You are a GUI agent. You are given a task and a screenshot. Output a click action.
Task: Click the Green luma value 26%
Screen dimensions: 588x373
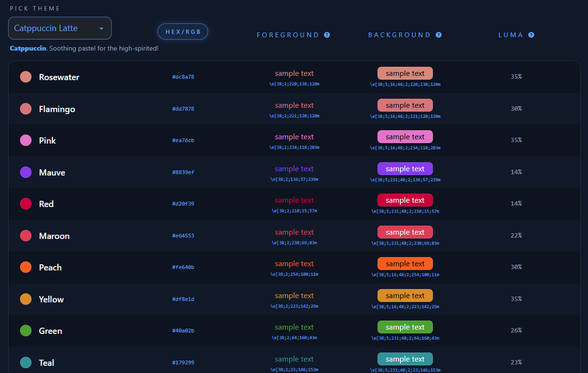coord(516,331)
